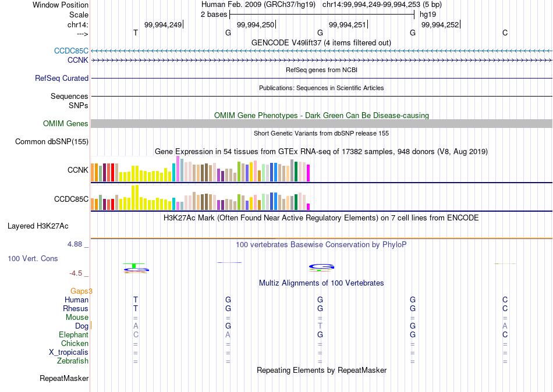553x392 pixels.
Task: Select the Dog species label
Action: tap(82, 326)
